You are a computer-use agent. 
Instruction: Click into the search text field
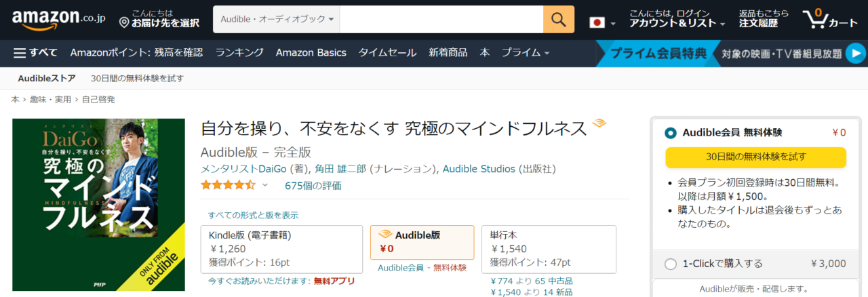tap(441, 20)
